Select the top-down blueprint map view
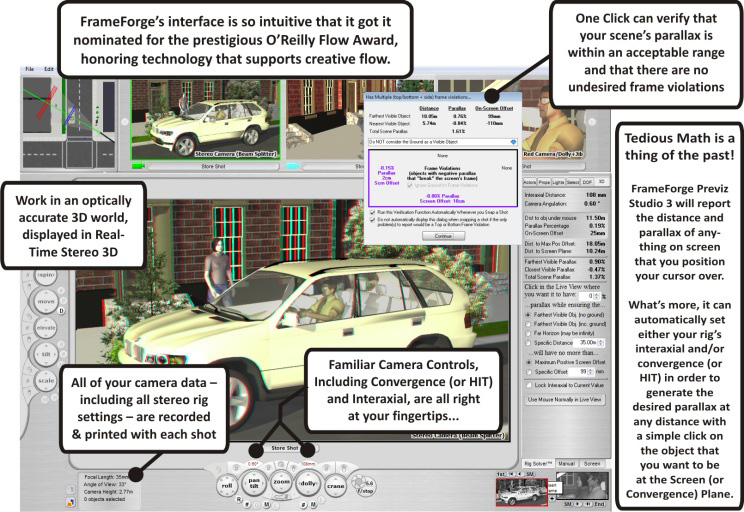 pos(69,122)
